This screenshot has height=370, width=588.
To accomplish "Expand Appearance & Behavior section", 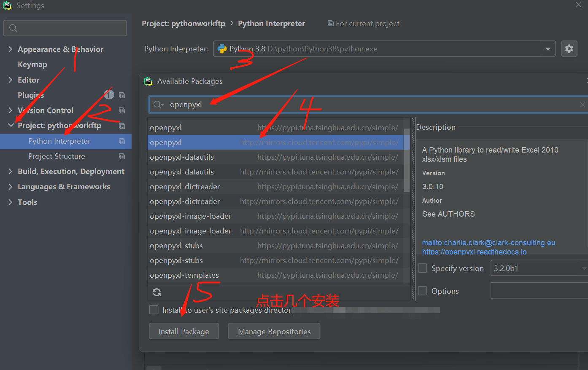I will (10, 49).
